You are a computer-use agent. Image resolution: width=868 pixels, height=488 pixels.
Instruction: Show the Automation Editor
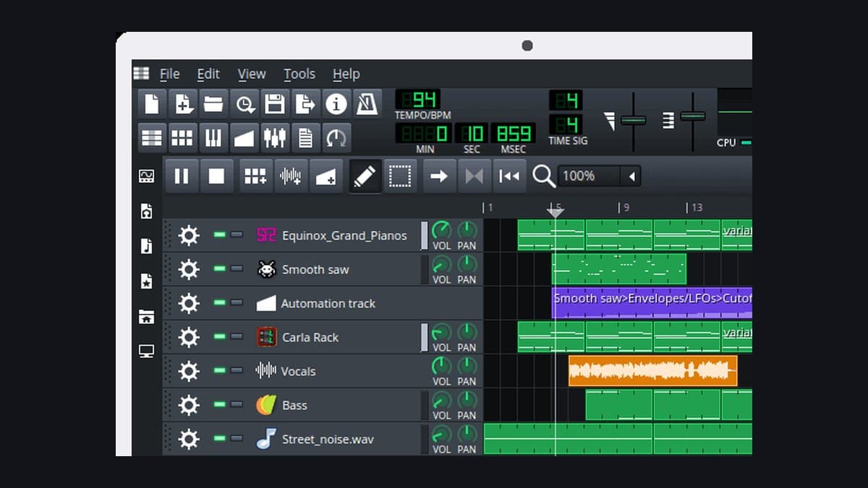coord(244,137)
